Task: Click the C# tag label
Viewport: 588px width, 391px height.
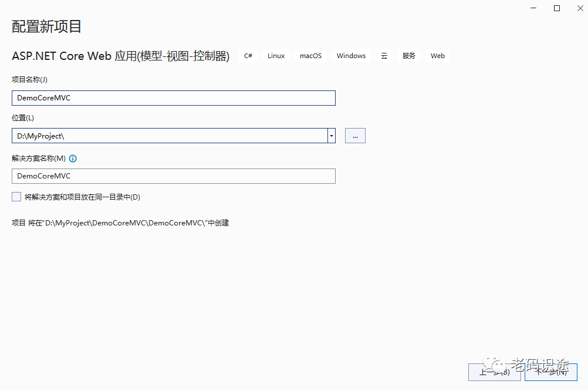Action: [x=248, y=56]
